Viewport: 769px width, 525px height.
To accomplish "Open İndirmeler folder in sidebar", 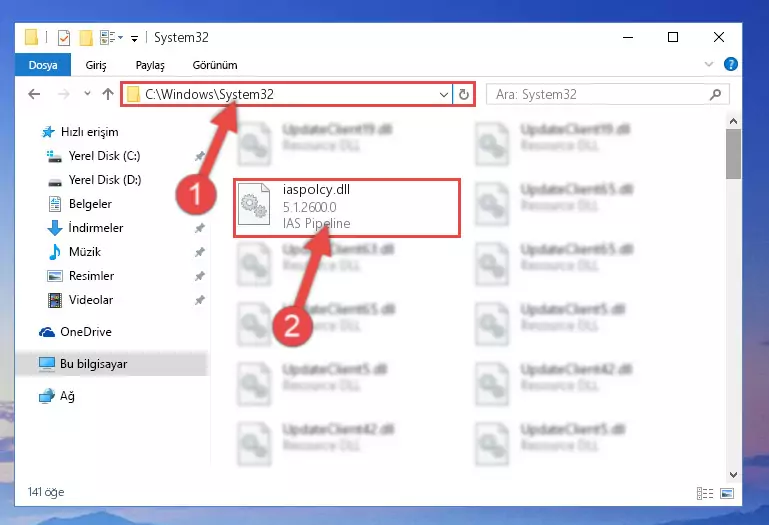I will (96, 228).
